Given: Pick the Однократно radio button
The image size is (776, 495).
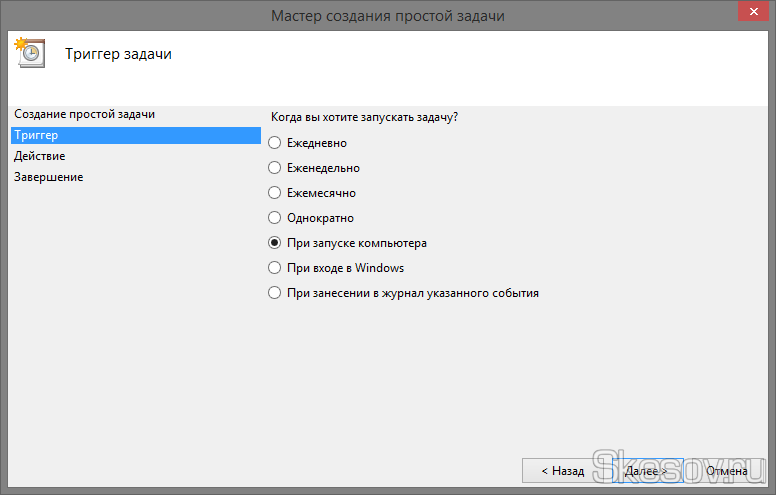Looking at the screenshot, I should [275, 218].
